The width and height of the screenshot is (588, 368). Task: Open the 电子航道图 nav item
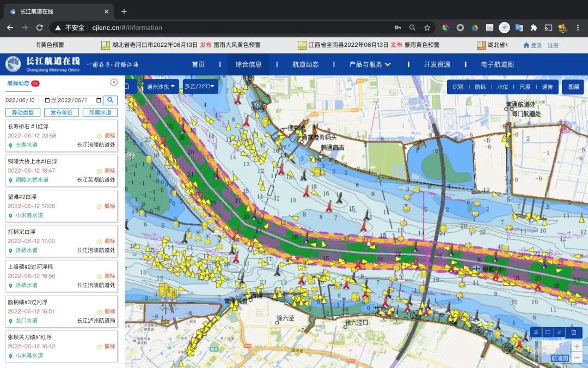tap(497, 64)
